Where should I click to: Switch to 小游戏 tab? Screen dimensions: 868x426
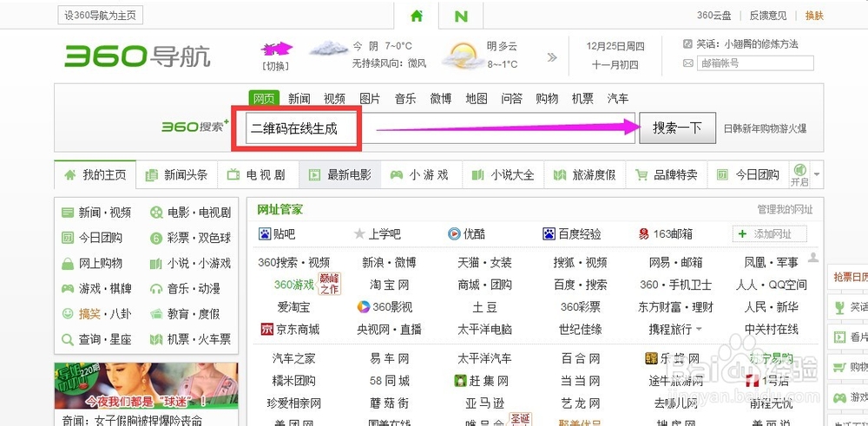(x=422, y=175)
